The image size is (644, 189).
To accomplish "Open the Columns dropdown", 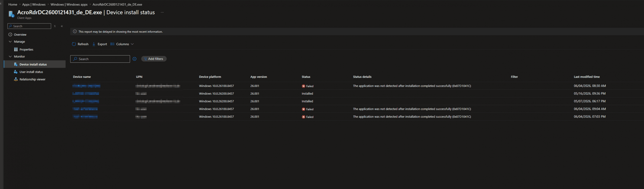I will click(122, 44).
